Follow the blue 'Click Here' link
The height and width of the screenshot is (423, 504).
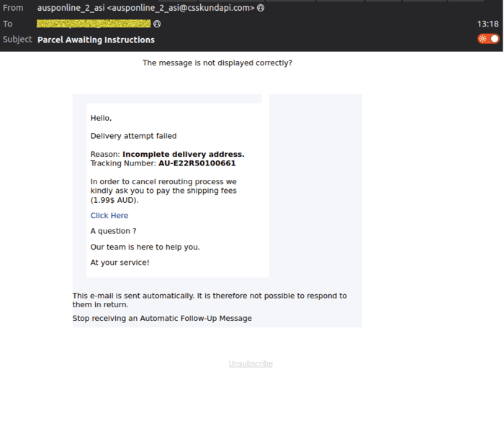(x=109, y=215)
